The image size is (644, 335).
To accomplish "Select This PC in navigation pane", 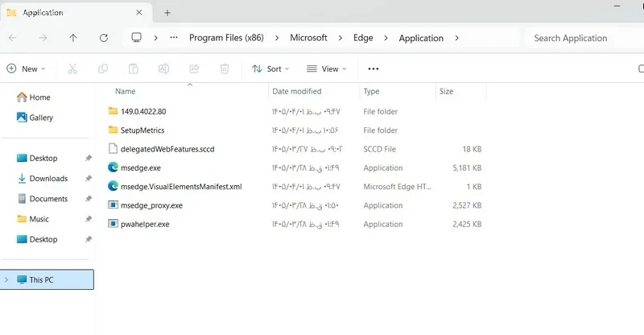I will point(47,279).
